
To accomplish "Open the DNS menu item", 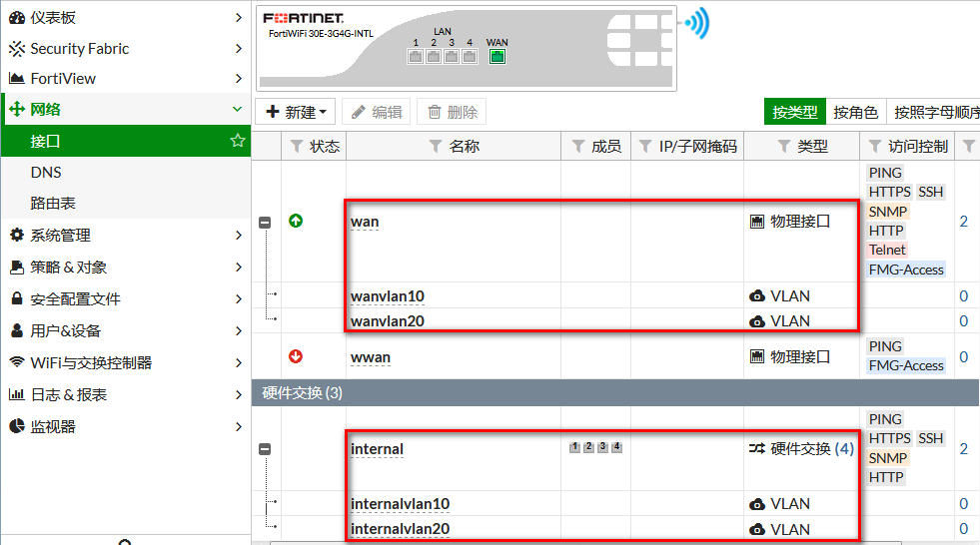I will coord(46,172).
